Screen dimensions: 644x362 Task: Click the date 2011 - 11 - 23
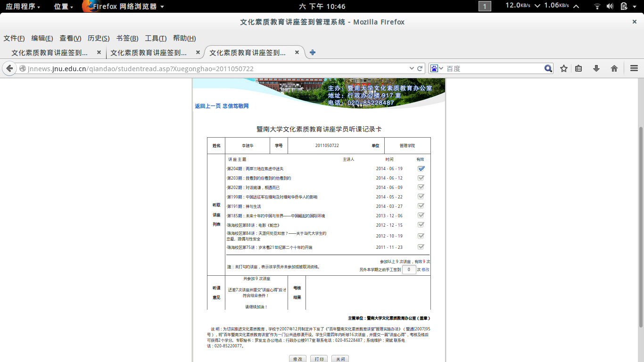click(389, 247)
